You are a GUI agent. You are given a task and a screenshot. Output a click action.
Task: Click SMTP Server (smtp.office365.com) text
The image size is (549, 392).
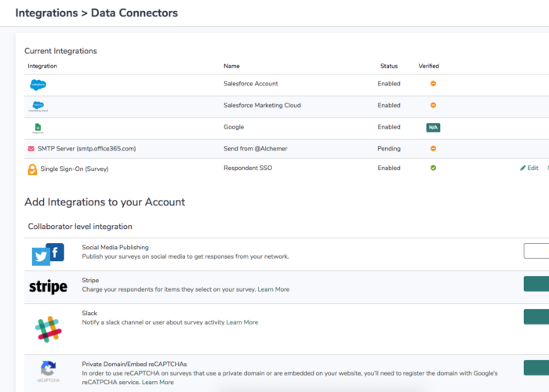[x=87, y=149]
